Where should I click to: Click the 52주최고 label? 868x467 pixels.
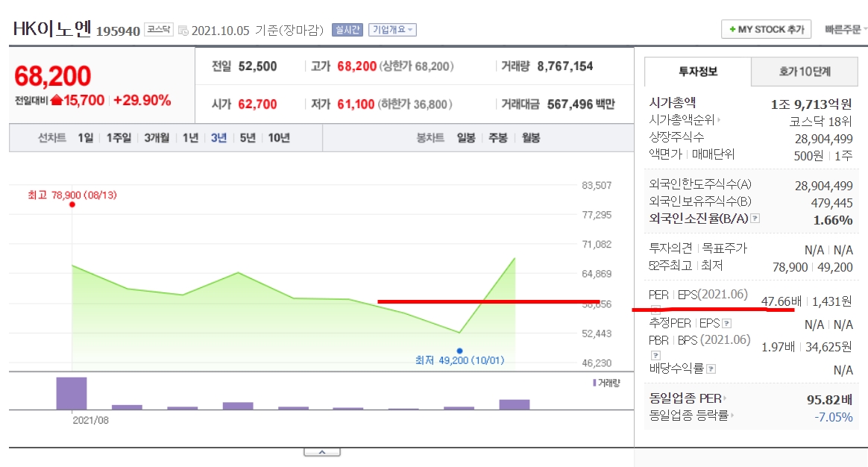tap(670, 266)
